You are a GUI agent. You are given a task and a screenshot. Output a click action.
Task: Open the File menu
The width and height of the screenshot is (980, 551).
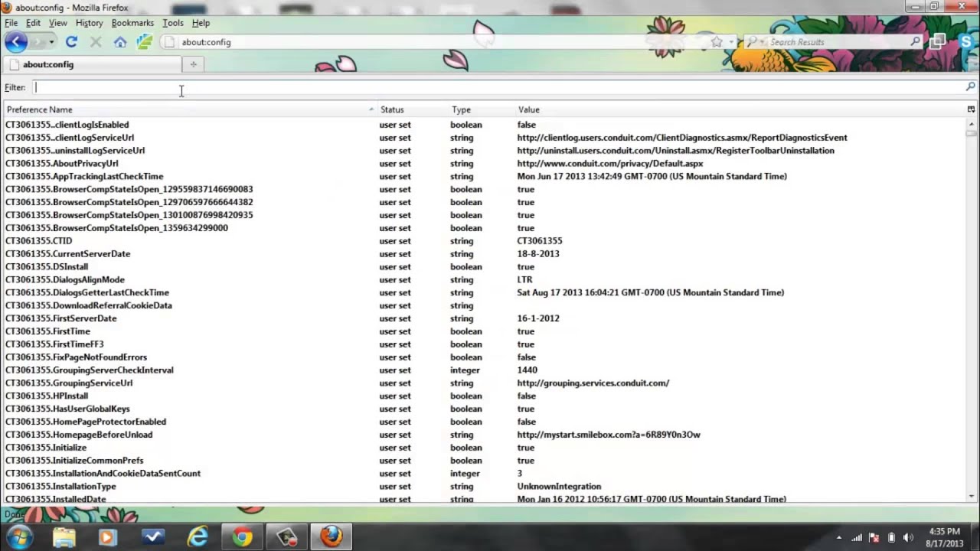point(11,23)
